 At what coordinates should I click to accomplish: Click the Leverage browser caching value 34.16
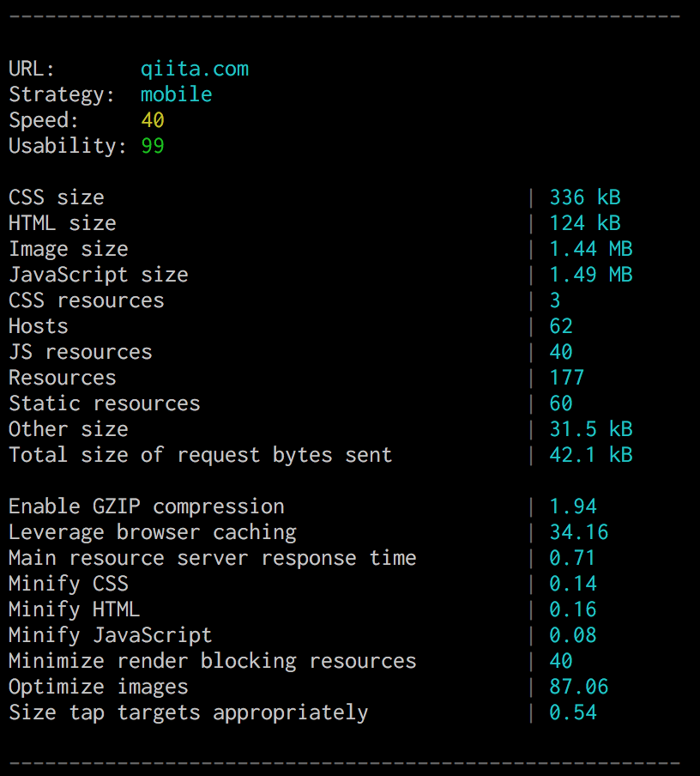coord(579,533)
